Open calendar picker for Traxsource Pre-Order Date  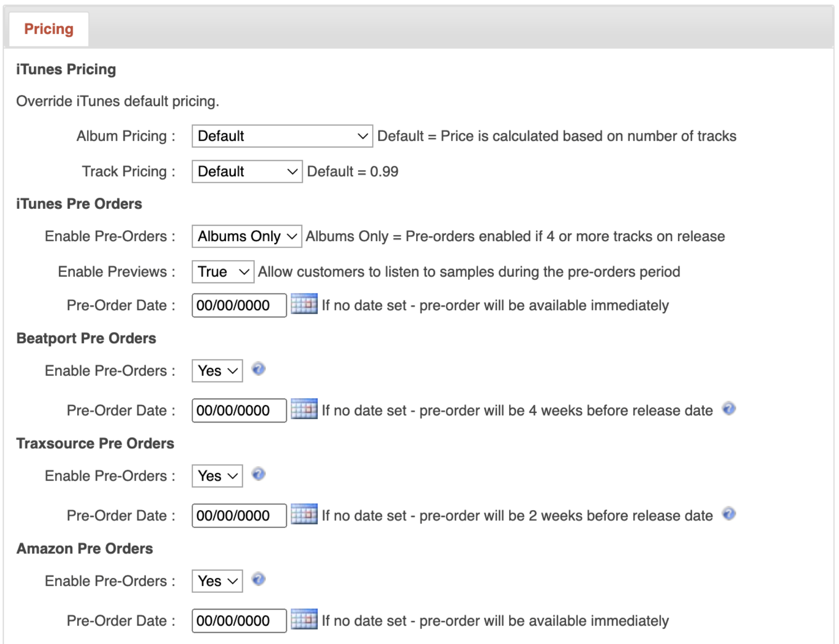coord(304,514)
